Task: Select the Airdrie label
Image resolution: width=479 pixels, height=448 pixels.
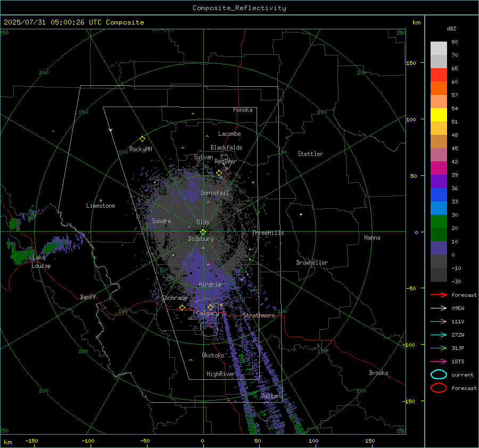Action: tap(210, 284)
